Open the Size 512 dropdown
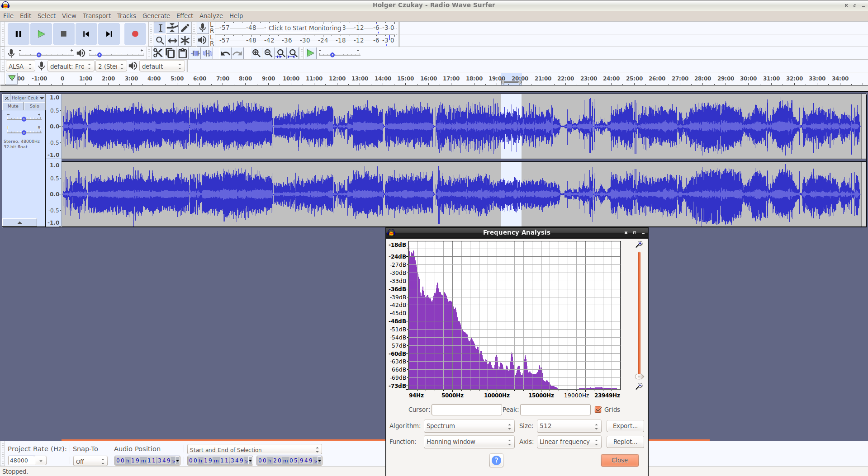This screenshot has height=476, width=868. [568, 426]
